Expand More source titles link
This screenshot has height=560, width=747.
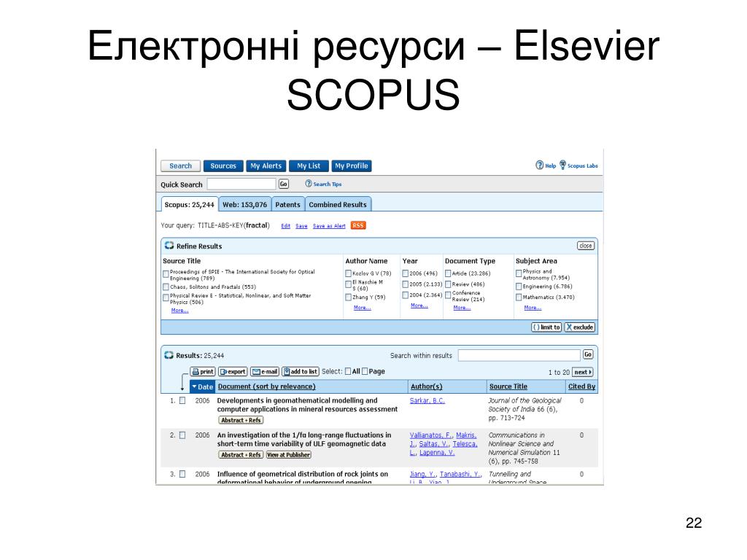pos(179,311)
